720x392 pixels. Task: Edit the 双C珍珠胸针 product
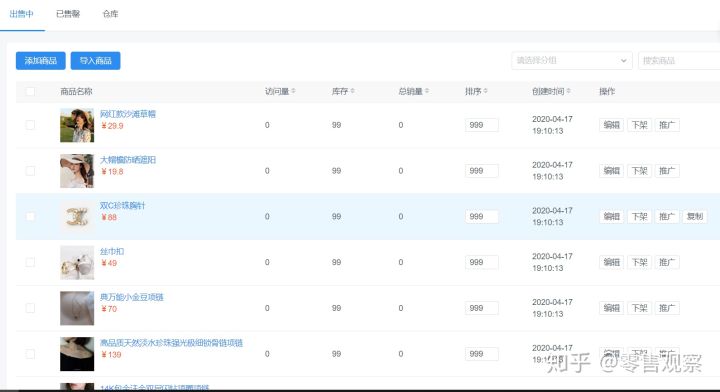click(611, 216)
